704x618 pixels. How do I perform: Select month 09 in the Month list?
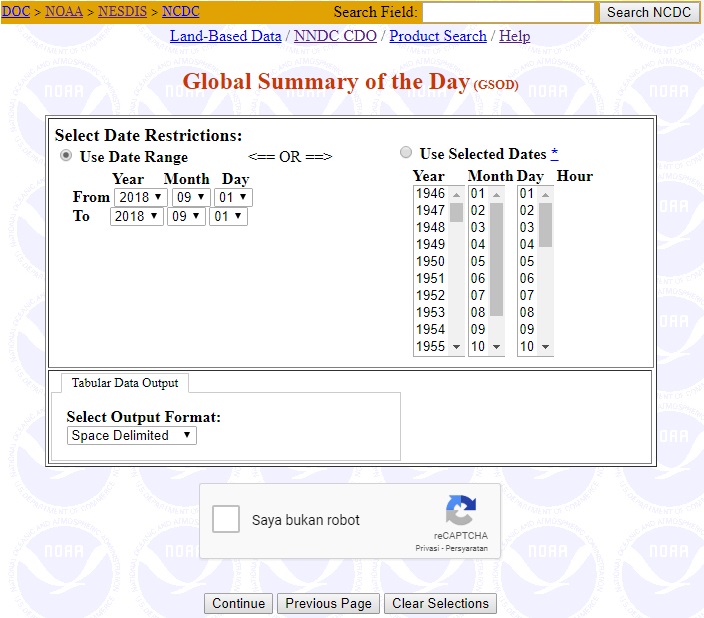coord(479,330)
